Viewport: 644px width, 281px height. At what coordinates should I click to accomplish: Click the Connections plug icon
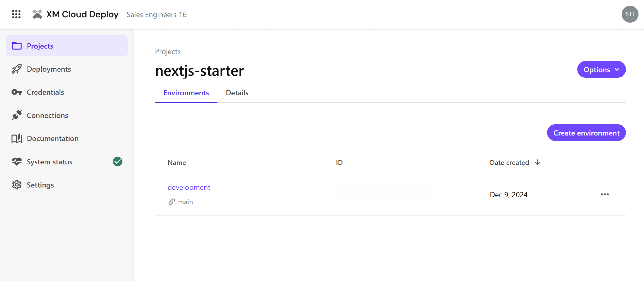pyautogui.click(x=17, y=115)
